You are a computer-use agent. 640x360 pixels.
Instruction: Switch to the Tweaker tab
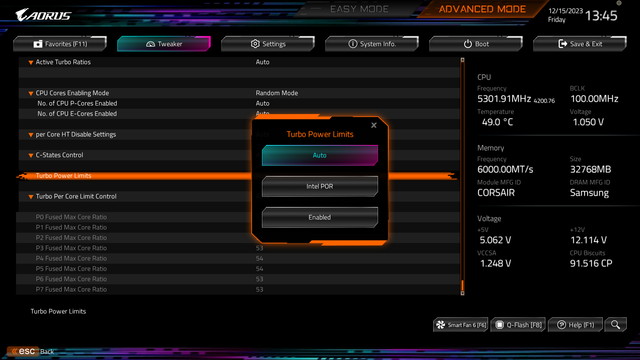pyautogui.click(x=164, y=44)
